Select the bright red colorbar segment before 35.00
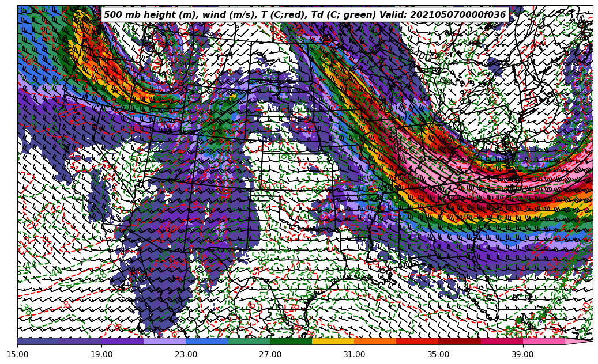598x364 pixels. click(418, 341)
